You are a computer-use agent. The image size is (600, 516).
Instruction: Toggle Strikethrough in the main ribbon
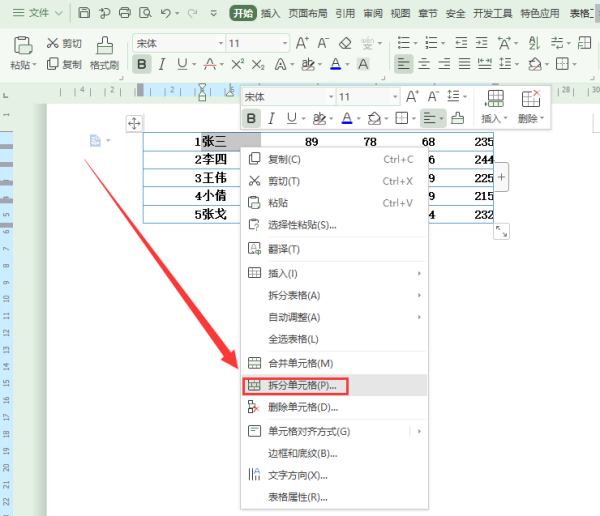210,64
